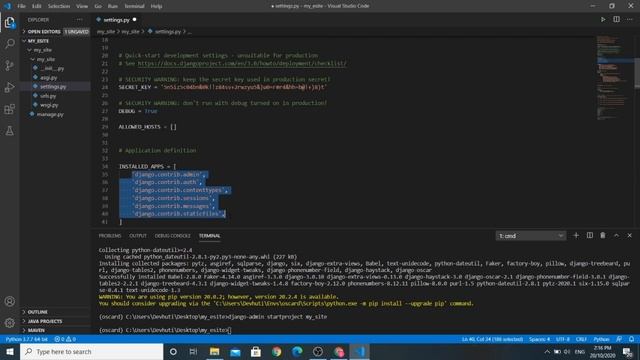Screen dimensions: 640x360
Task: Select Python interpreter in status bar
Action: pos(26,339)
